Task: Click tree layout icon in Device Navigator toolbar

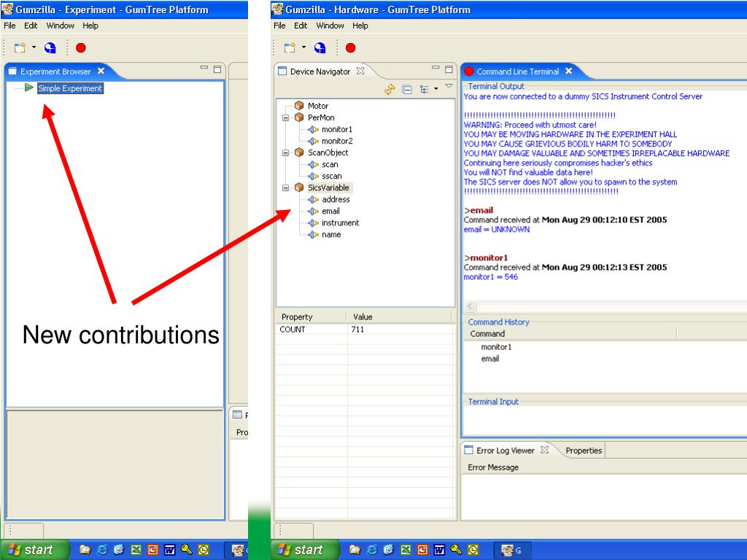Action: click(424, 89)
